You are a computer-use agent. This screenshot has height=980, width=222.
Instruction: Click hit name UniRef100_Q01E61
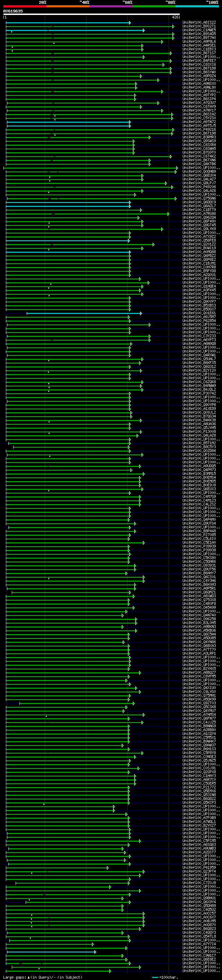(x=199, y=313)
